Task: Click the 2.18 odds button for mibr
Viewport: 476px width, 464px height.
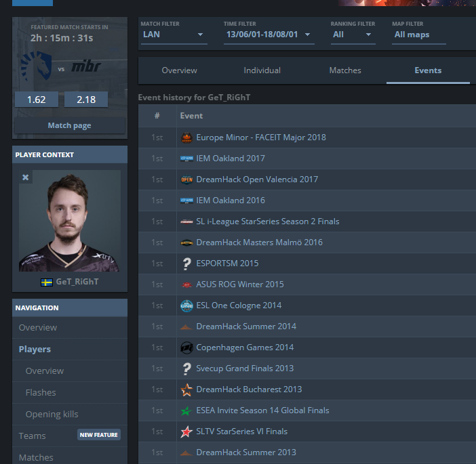Action: [86, 100]
